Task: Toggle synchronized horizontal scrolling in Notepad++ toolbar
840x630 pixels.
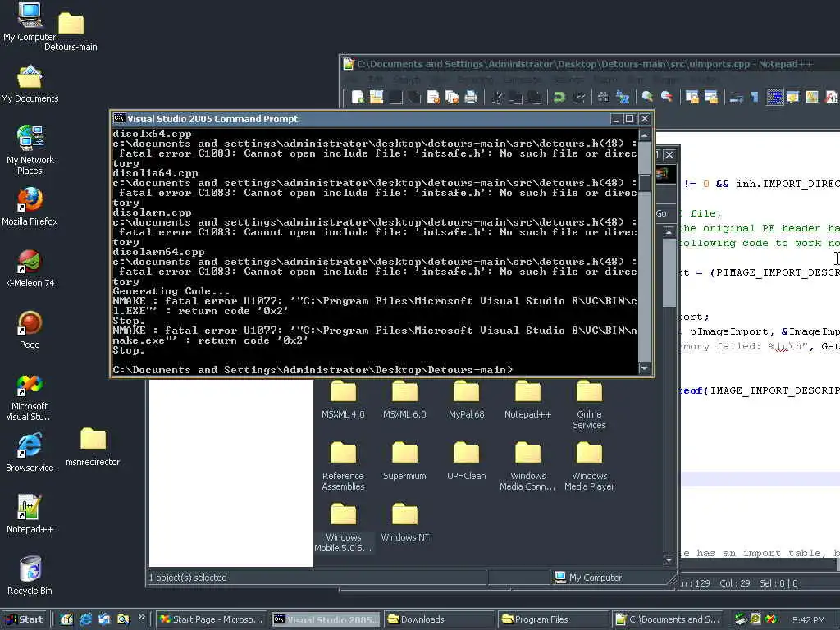Action: click(711, 97)
